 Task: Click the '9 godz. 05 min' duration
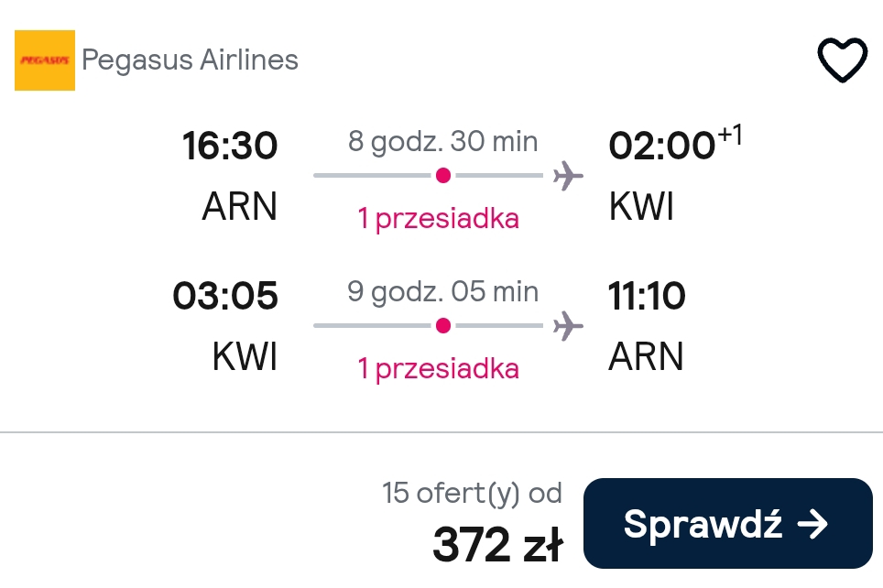442,292
